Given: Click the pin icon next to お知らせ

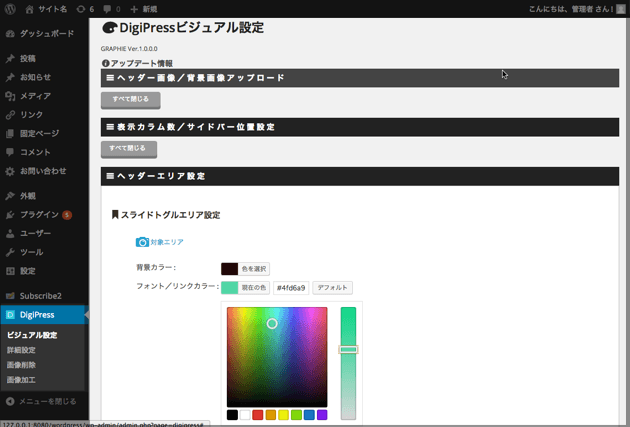Looking at the screenshot, I should point(10,77).
